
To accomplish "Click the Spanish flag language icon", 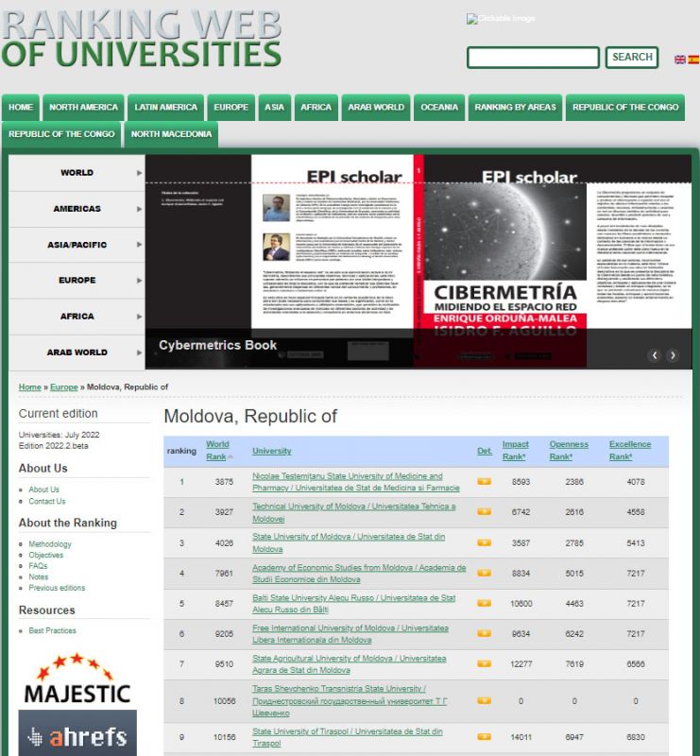I will pos(693,59).
